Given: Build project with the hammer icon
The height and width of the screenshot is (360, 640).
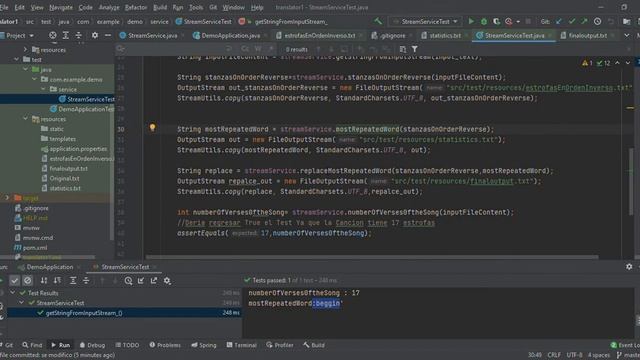Looking at the screenshot, I should pos(378,21).
